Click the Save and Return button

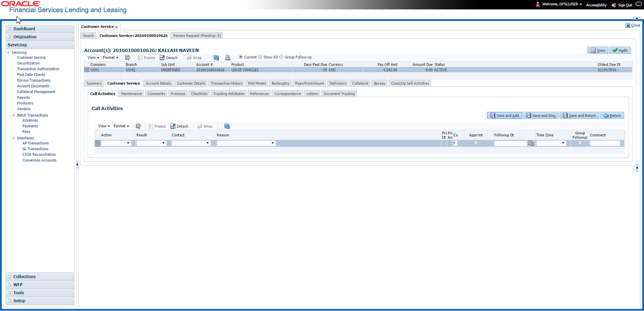(x=579, y=116)
